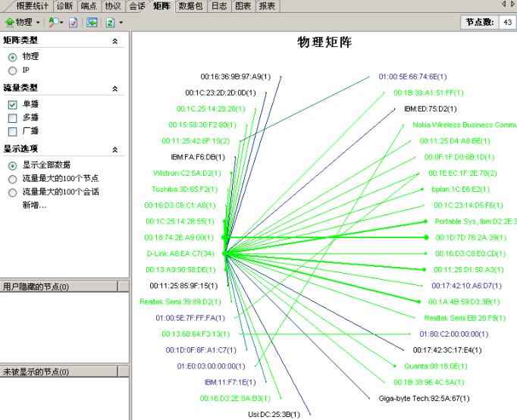The width and height of the screenshot is (517, 420).
Task: Click the green refresh icon in toolbar
Action: [110, 23]
